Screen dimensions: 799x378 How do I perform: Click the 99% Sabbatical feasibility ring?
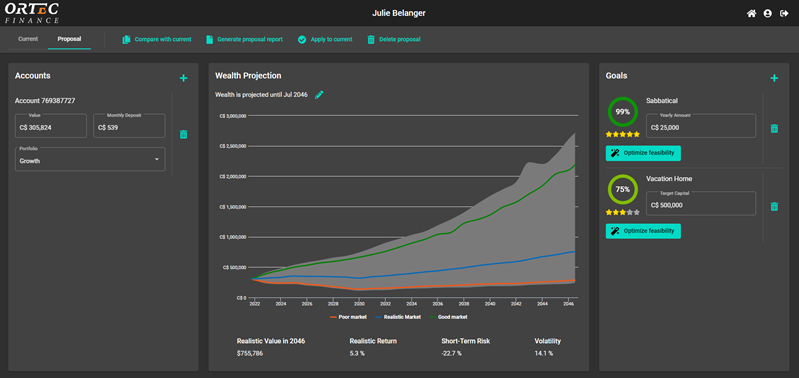[x=623, y=112]
